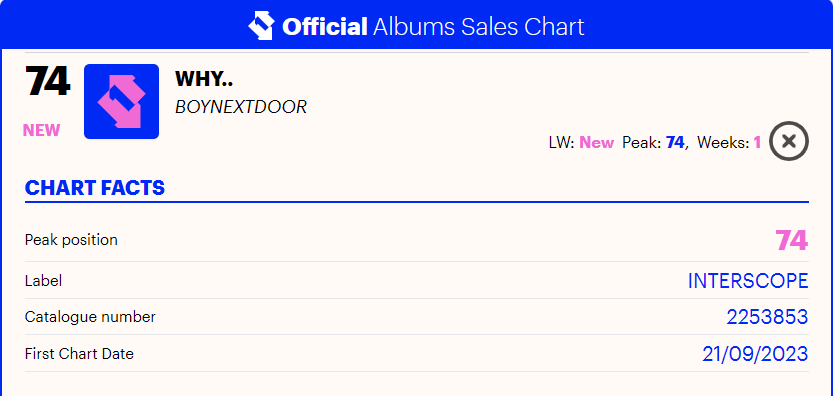Click the LW: New last week stat
This screenshot has width=833, height=396.
coord(581,142)
